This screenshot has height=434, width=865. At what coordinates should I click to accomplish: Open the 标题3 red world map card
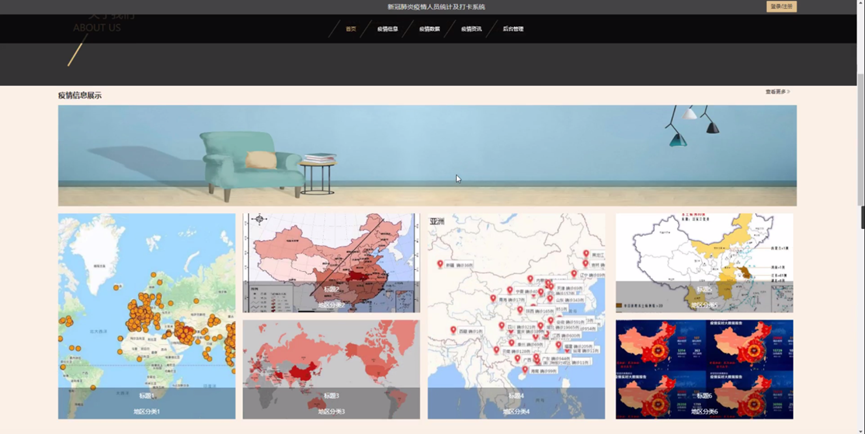tap(331, 369)
